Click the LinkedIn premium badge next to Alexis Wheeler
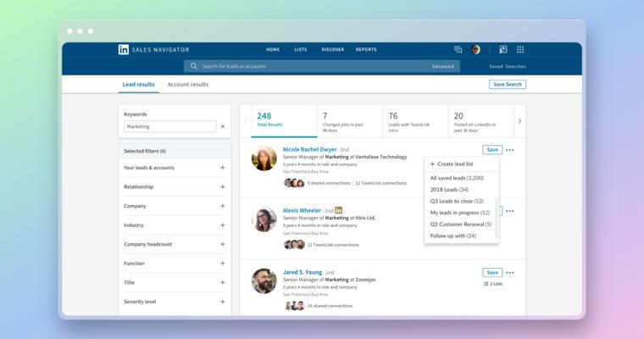644x339 pixels. point(339,209)
